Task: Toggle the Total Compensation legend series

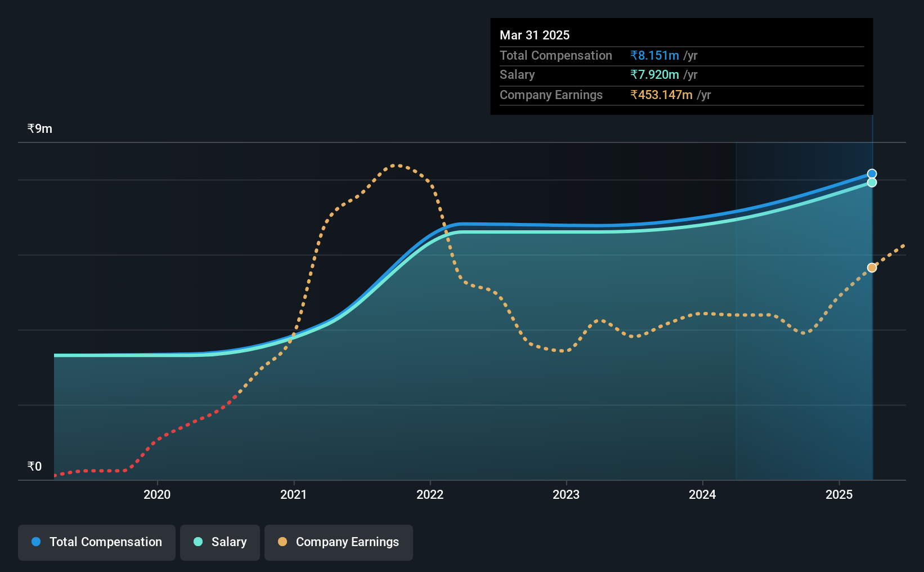Action: [97, 542]
